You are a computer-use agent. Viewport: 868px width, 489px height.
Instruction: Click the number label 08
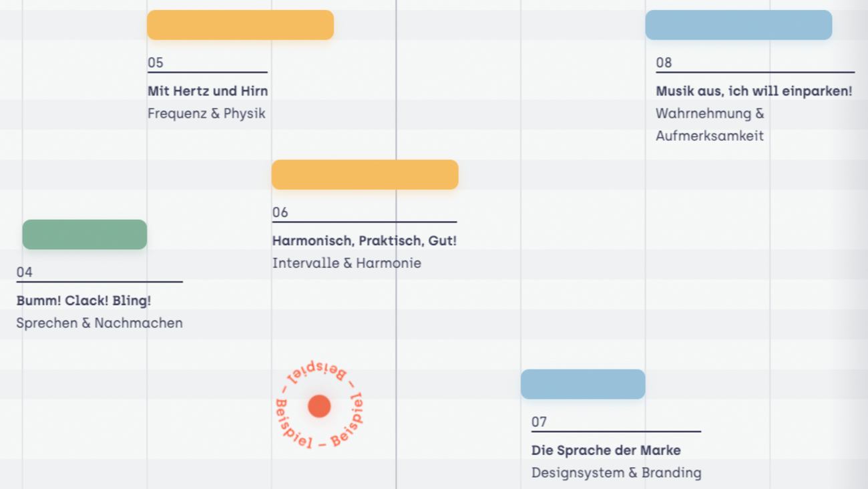tap(664, 63)
